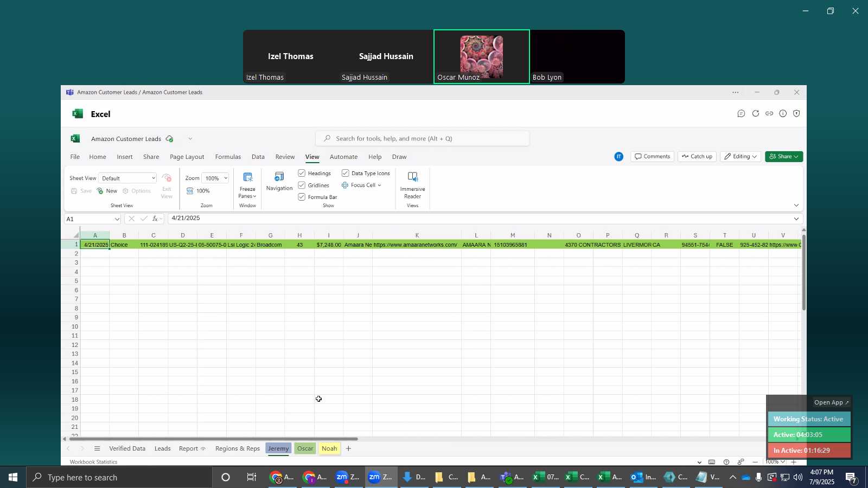Viewport: 868px width, 488px height.
Task: Open the conversation chat icon in header
Action: [741, 113]
